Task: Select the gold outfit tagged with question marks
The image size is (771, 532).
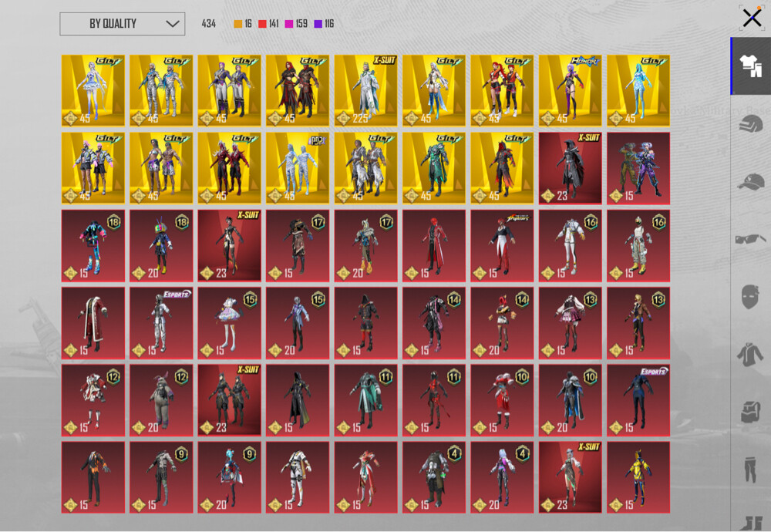Action: (x=298, y=167)
